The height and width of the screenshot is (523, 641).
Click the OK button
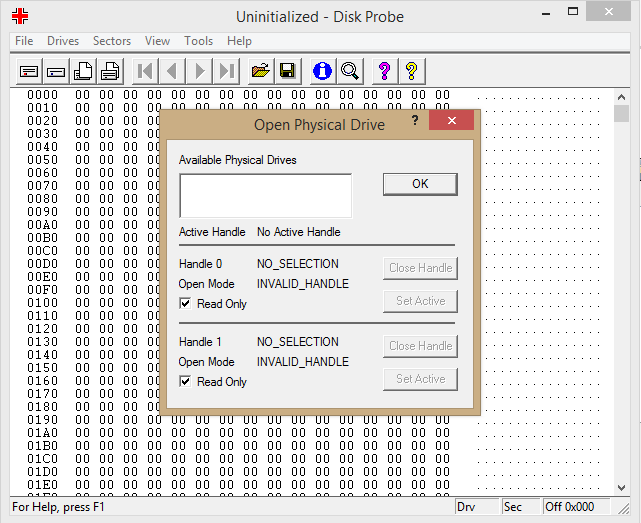pos(420,184)
